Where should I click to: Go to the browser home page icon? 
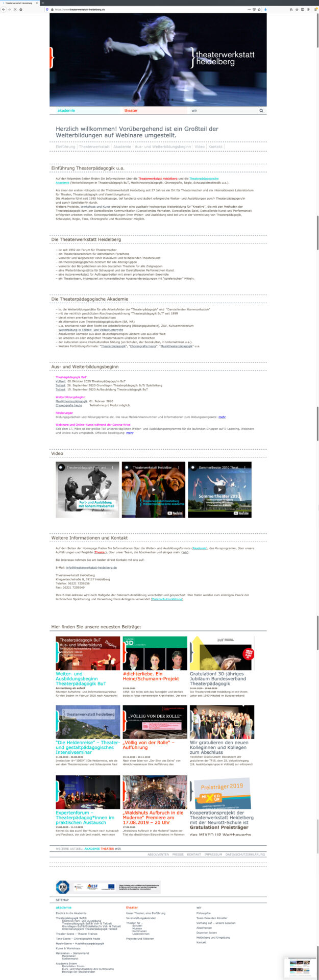[x=20, y=9]
